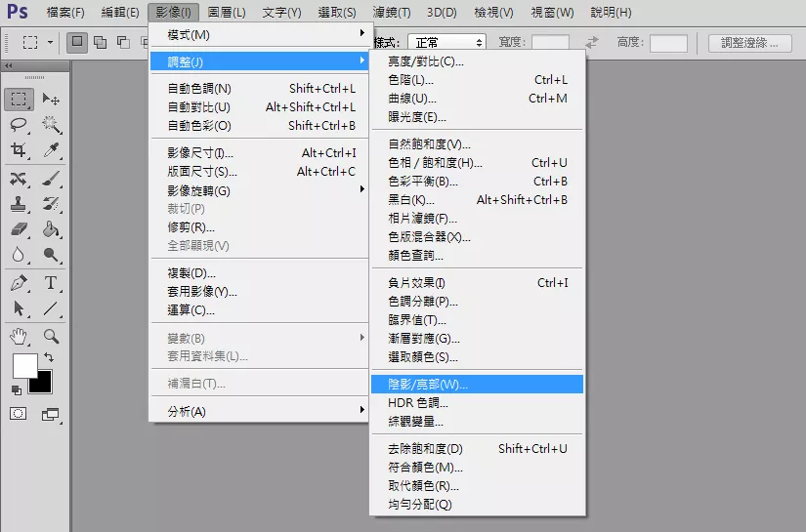Change the screen mode

[51, 414]
